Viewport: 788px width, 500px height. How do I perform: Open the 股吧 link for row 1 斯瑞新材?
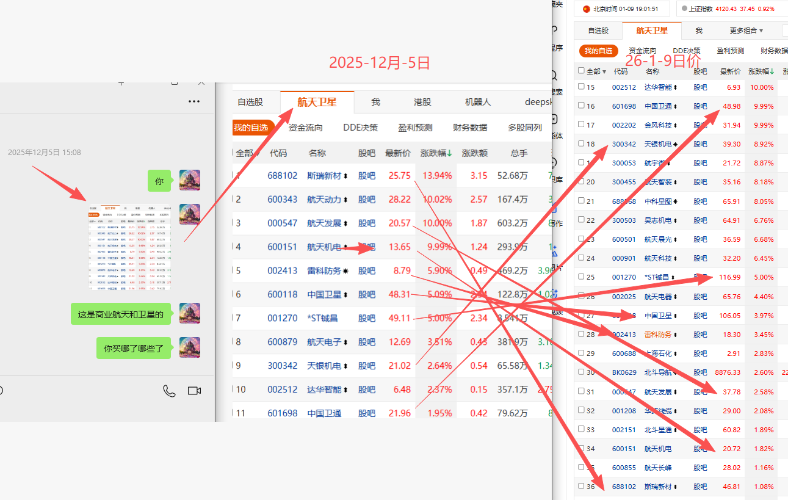[367, 176]
